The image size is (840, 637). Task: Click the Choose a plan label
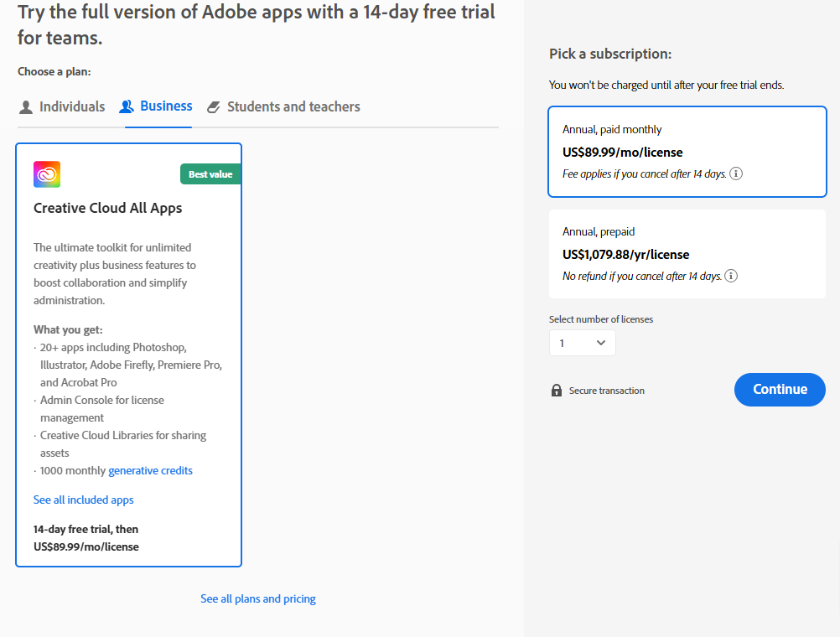(54, 72)
